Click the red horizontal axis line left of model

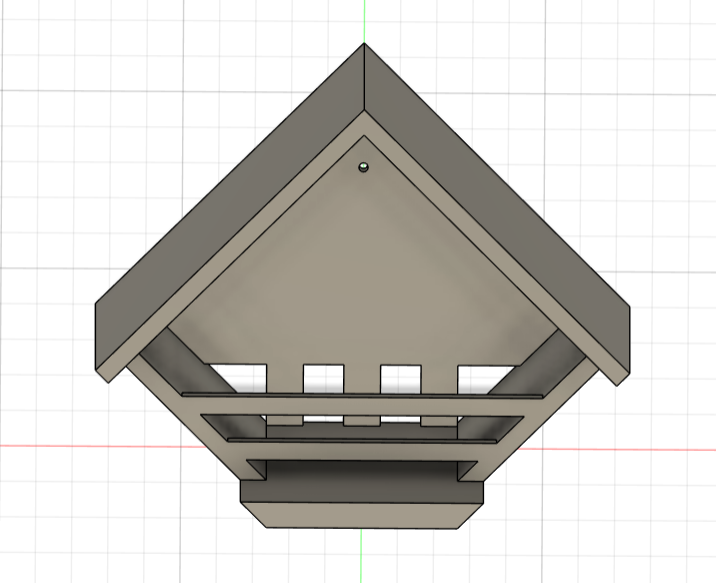tap(103, 446)
